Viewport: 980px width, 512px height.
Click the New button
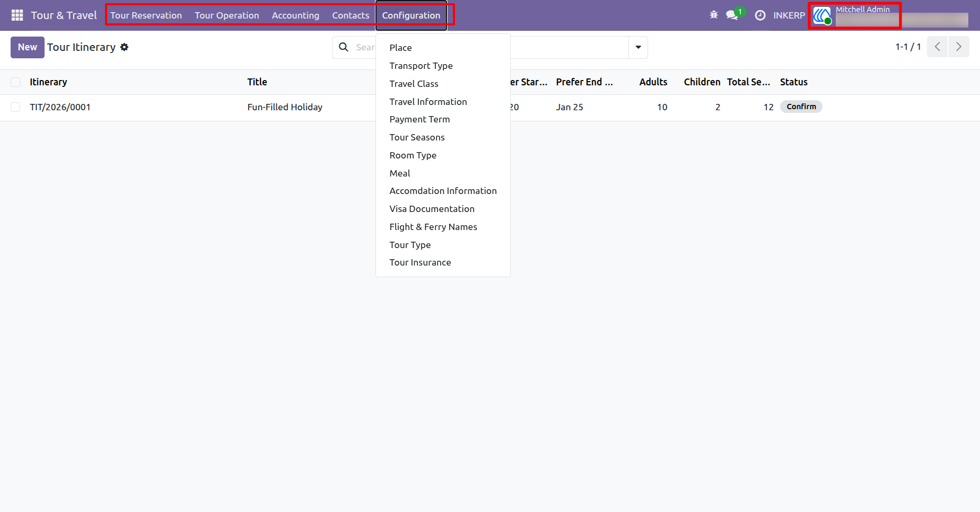pyautogui.click(x=28, y=47)
